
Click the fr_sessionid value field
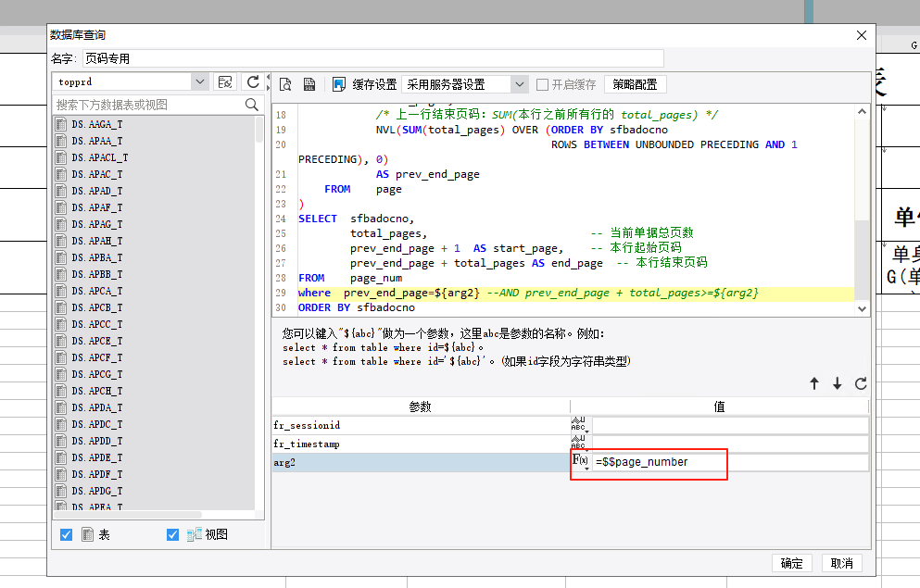click(x=730, y=425)
